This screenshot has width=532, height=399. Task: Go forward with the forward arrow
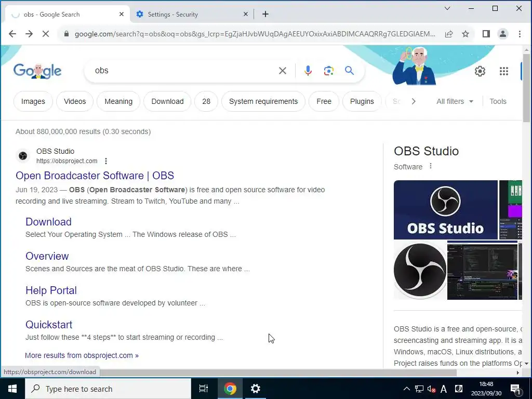coord(29,34)
